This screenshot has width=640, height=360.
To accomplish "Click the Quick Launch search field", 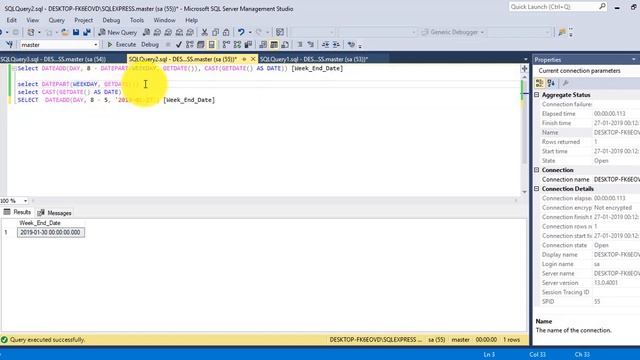I will pyautogui.click(x=558, y=7).
